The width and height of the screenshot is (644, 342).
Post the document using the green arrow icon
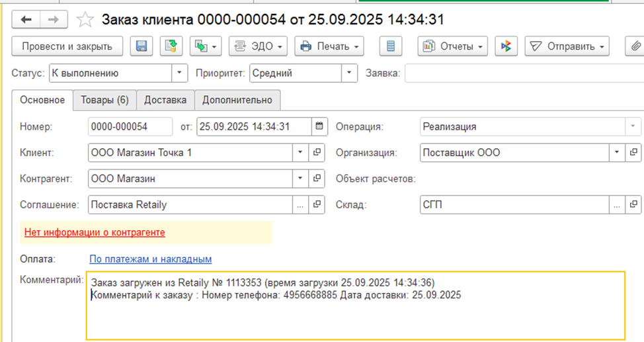coord(171,46)
